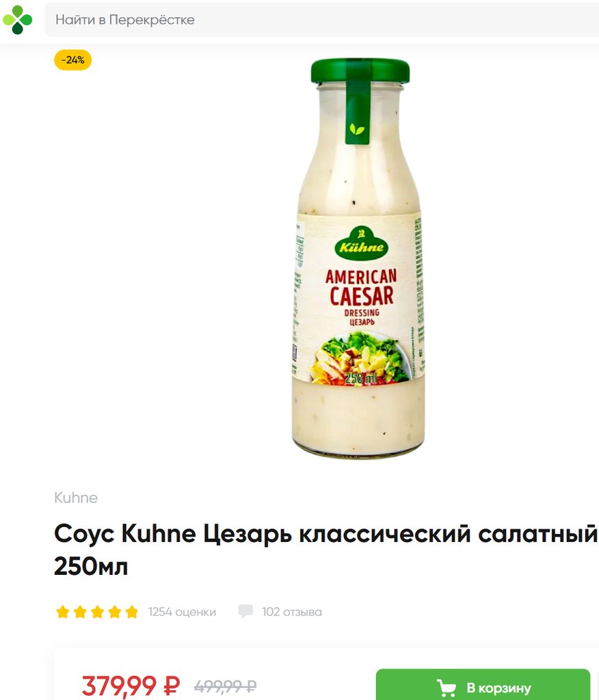The width and height of the screenshot is (599, 700).
Task: Focus the 'Найти в Перекрёстке' search field
Action: [321, 20]
